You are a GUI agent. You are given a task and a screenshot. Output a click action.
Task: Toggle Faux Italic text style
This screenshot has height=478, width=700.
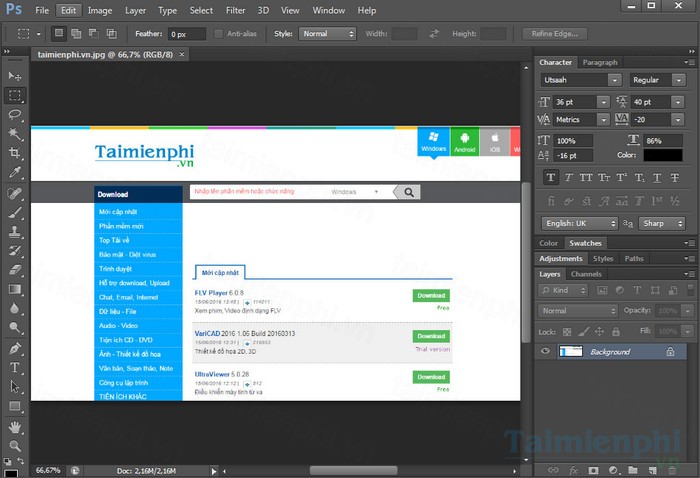568,178
